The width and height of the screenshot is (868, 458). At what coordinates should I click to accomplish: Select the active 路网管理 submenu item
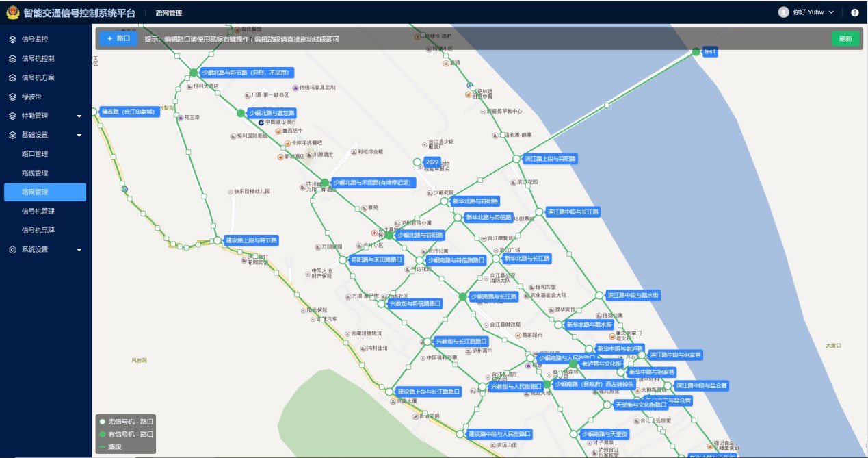pos(45,192)
